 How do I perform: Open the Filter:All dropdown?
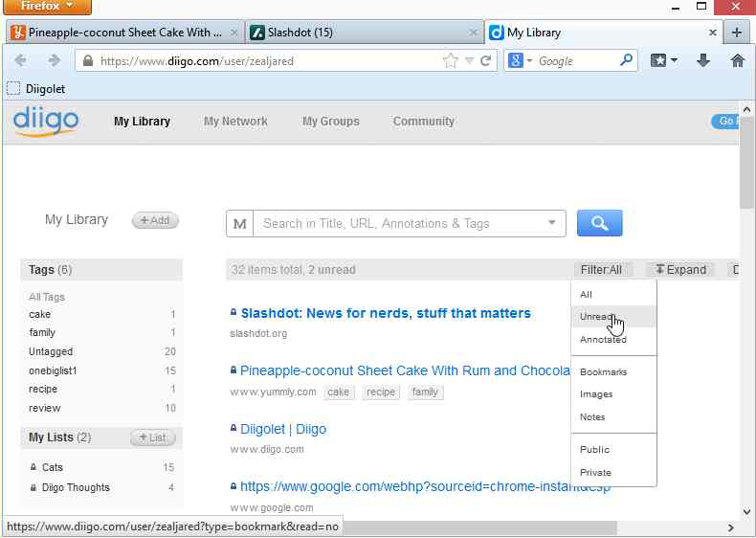coord(601,270)
